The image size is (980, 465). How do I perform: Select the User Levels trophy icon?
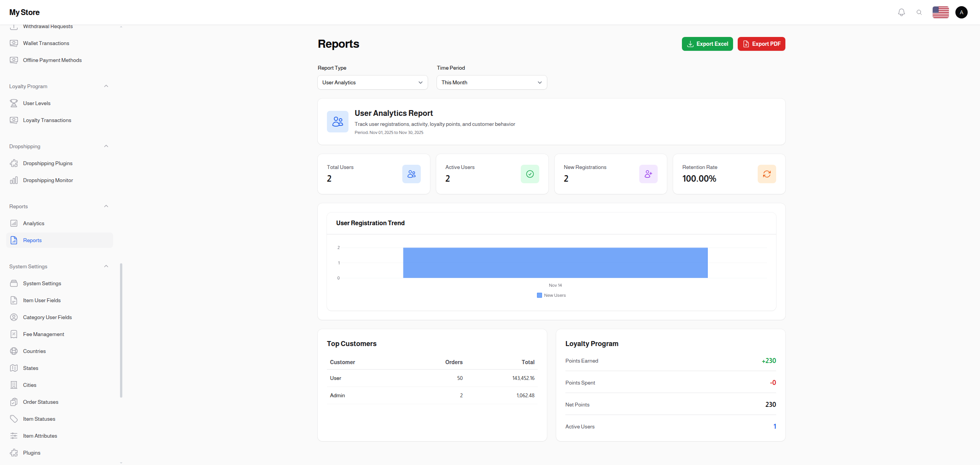(14, 103)
